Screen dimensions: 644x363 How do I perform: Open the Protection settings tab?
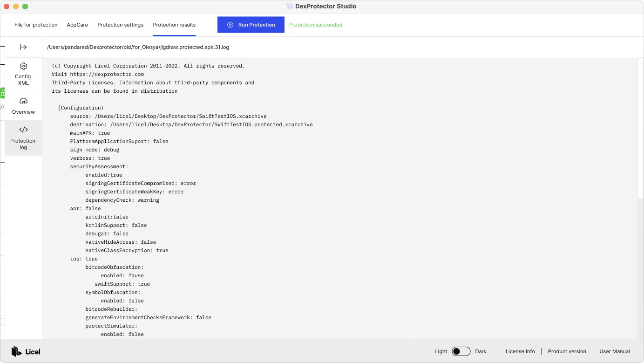click(121, 25)
